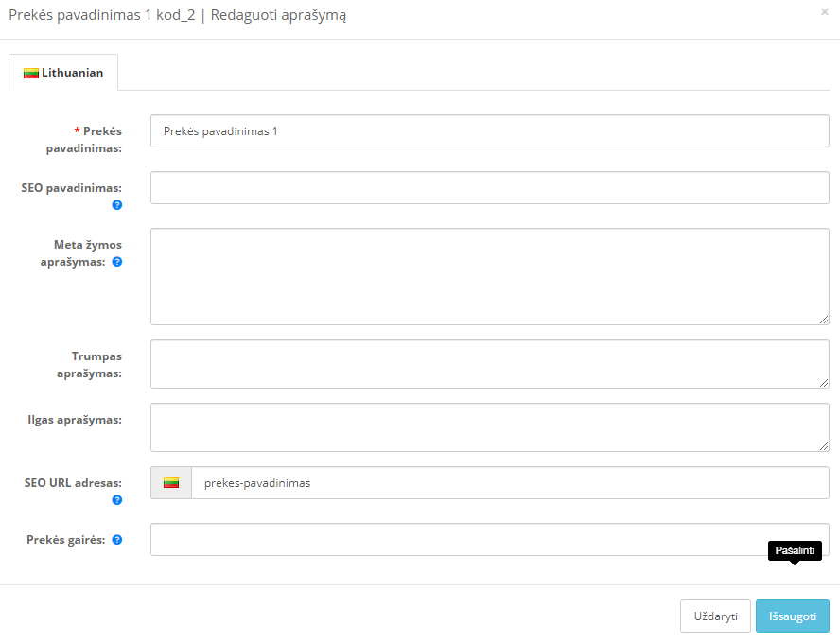The height and width of the screenshot is (642, 840).
Task: Click the resize handle of Trumpas aprašymas textarea
Action: 824,383
